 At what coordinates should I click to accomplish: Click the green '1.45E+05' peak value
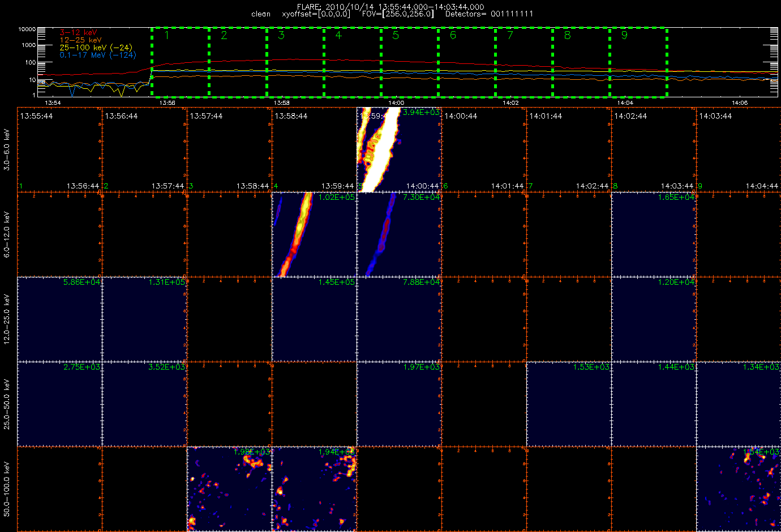click(336, 282)
